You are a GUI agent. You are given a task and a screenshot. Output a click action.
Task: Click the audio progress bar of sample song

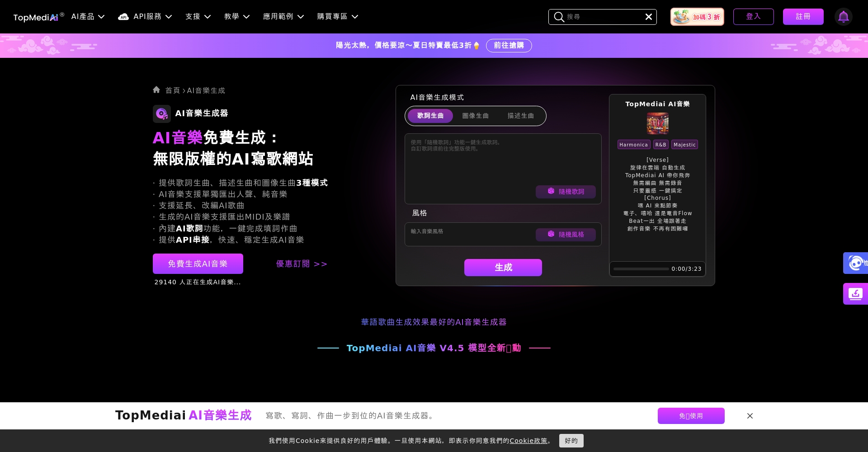641,269
